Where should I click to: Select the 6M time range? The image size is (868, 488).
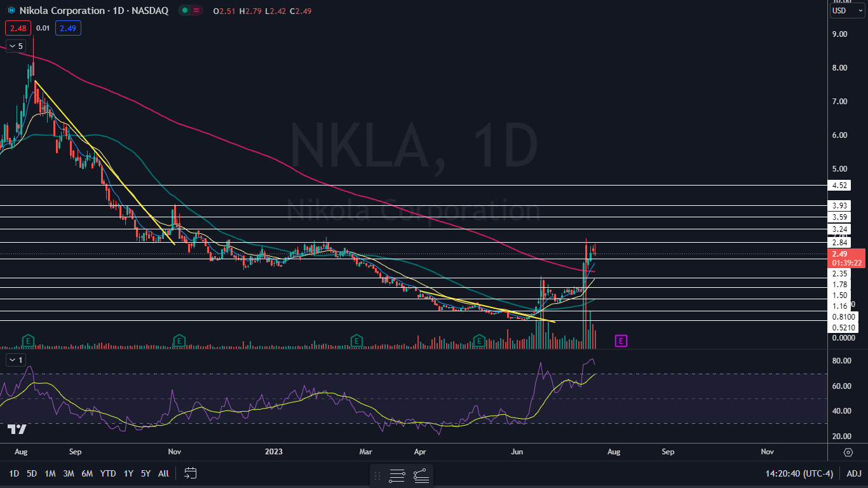[x=87, y=473]
